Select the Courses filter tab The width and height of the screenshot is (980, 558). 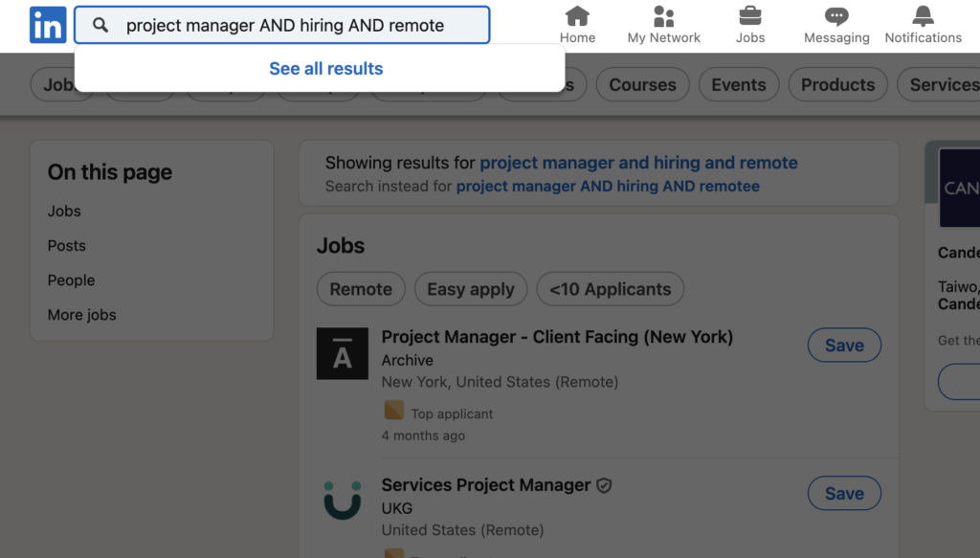coord(642,84)
